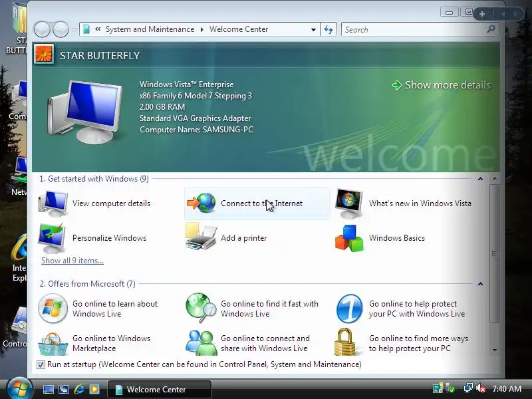Click the Forward navigation button
Image resolution: width=532 pixels, height=399 pixels.
tap(61, 29)
